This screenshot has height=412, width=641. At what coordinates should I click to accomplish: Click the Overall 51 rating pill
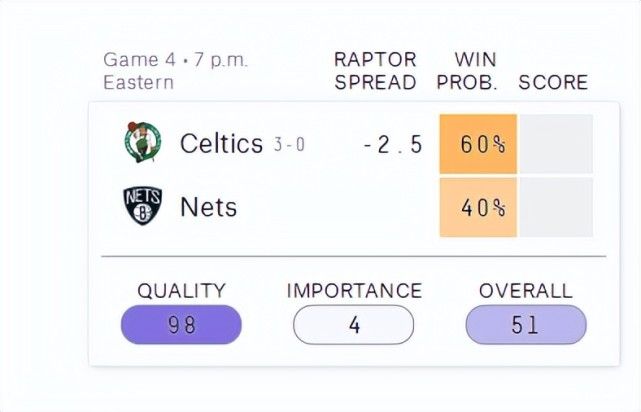click(x=525, y=325)
